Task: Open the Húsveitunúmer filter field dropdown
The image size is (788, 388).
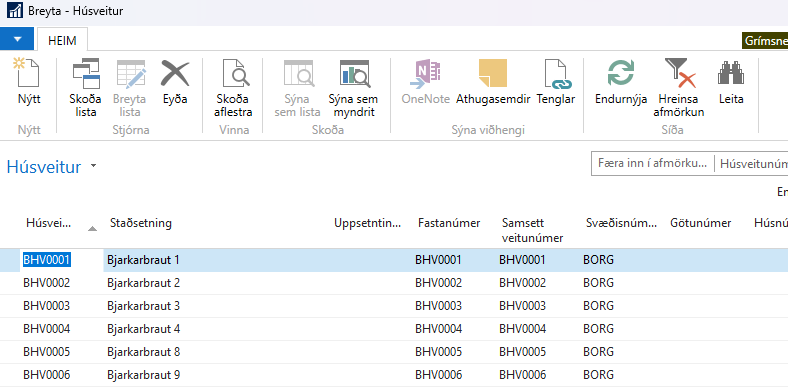Action: click(x=752, y=163)
